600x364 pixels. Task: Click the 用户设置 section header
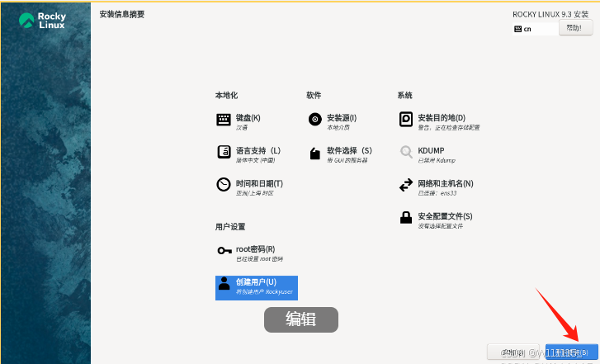[230, 227]
